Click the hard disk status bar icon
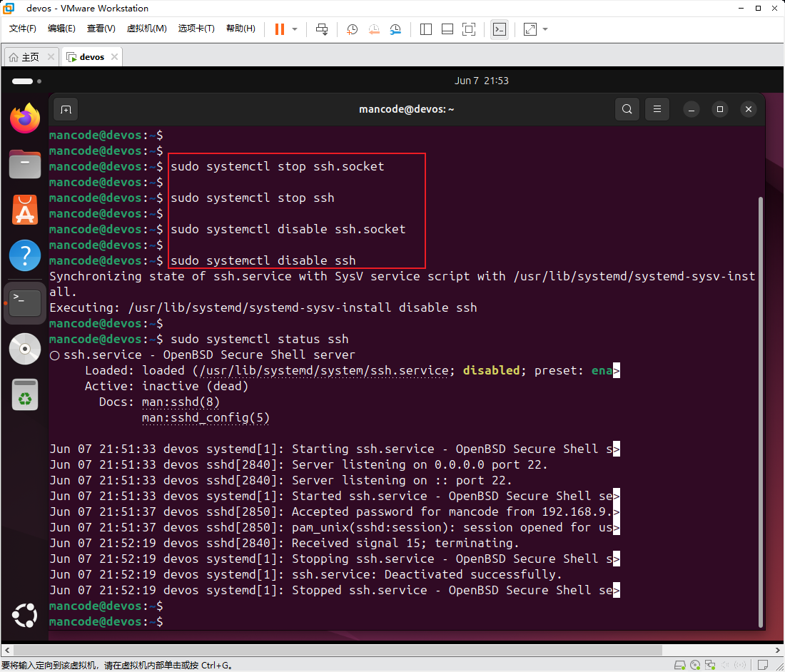Image resolution: width=785 pixels, height=672 pixels. (679, 666)
